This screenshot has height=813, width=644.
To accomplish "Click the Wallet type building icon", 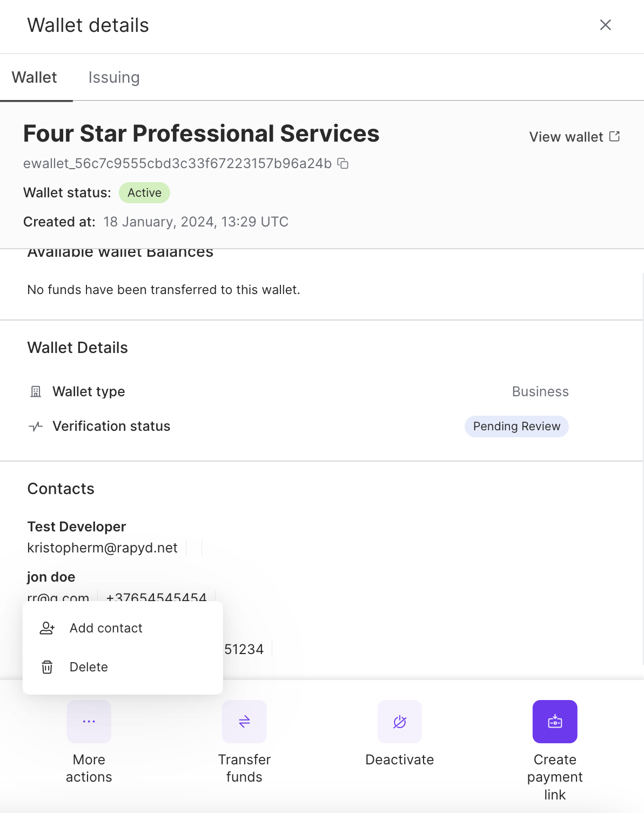I will click(x=36, y=391).
